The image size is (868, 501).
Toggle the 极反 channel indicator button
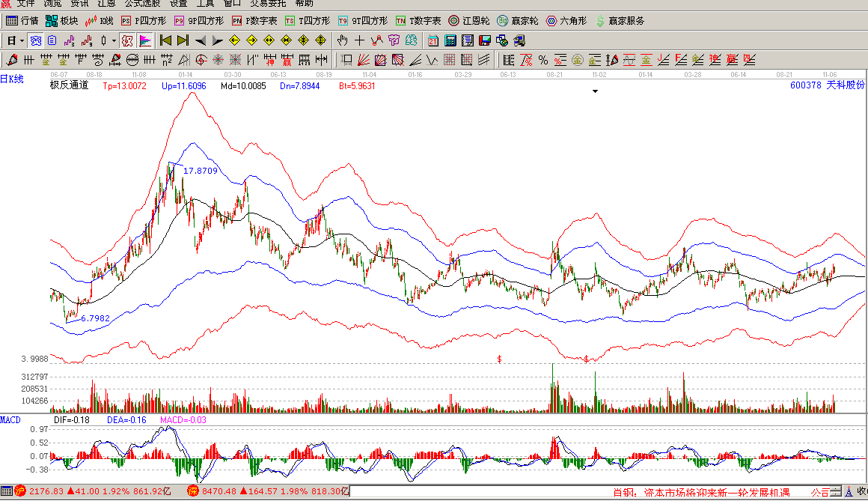tap(127, 40)
